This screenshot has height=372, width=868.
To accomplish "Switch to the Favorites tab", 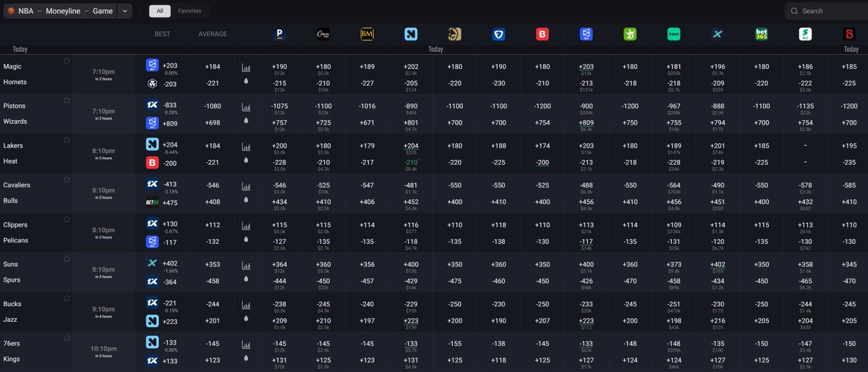I will pos(190,11).
